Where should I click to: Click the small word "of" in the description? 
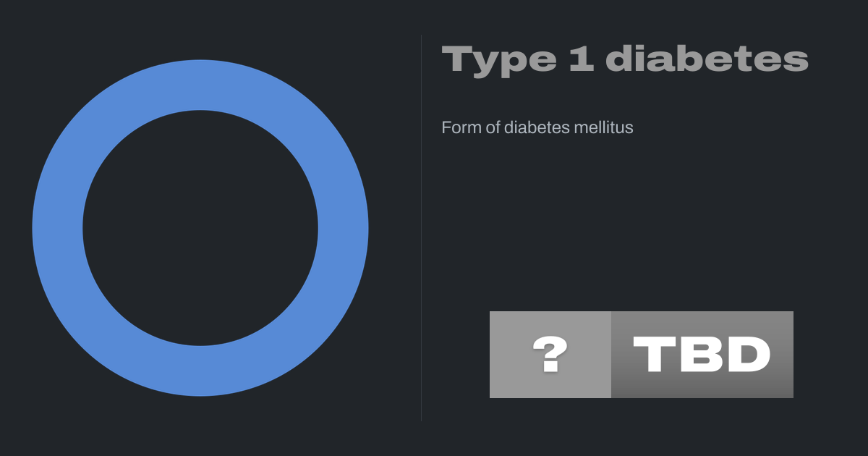[x=491, y=128]
